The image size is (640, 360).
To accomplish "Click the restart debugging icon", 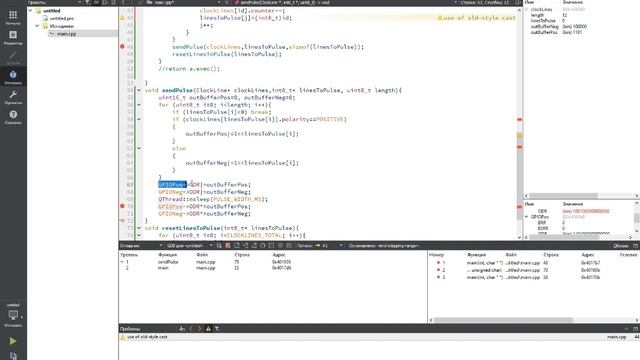I will coord(263,246).
